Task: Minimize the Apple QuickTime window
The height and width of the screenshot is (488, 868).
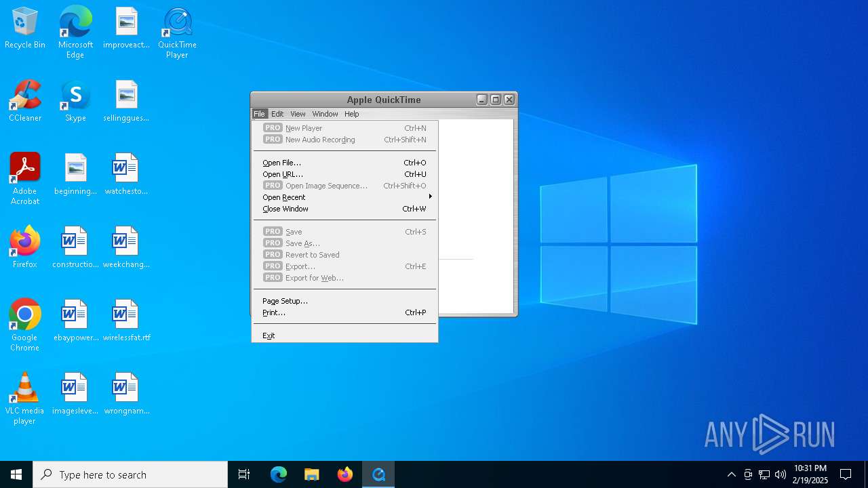Action: click(x=481, y=100)
